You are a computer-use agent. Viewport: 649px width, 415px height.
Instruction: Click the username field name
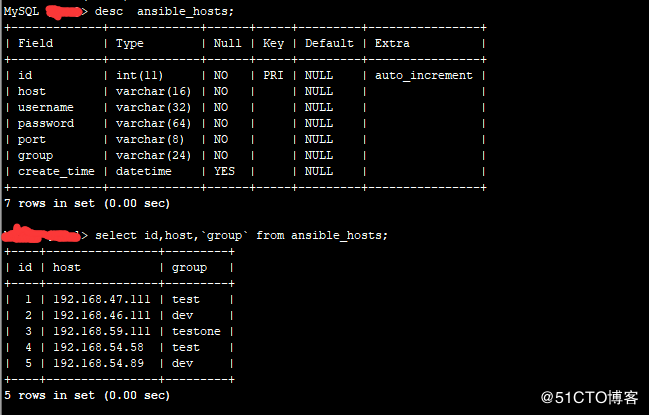tap(46, 107)
